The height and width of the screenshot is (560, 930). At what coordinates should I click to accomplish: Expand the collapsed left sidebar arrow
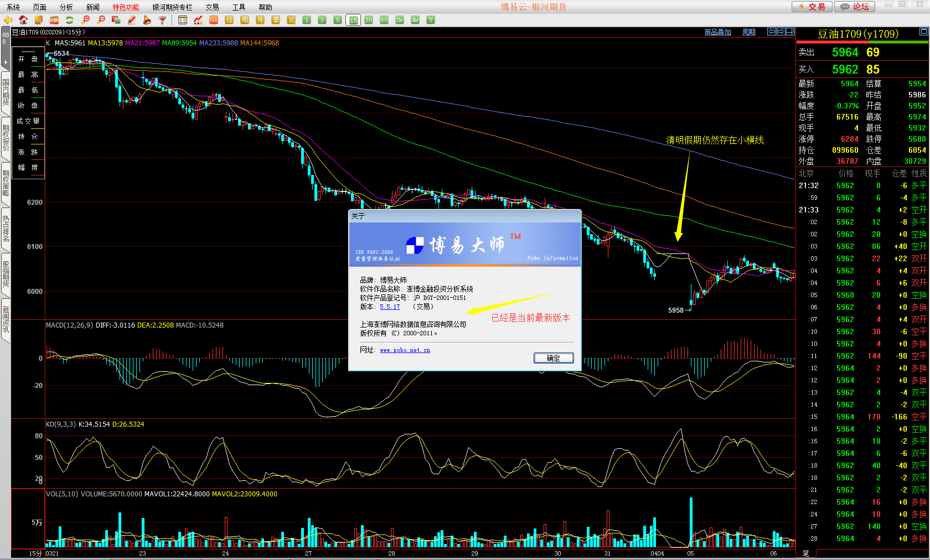coord(6,61)
